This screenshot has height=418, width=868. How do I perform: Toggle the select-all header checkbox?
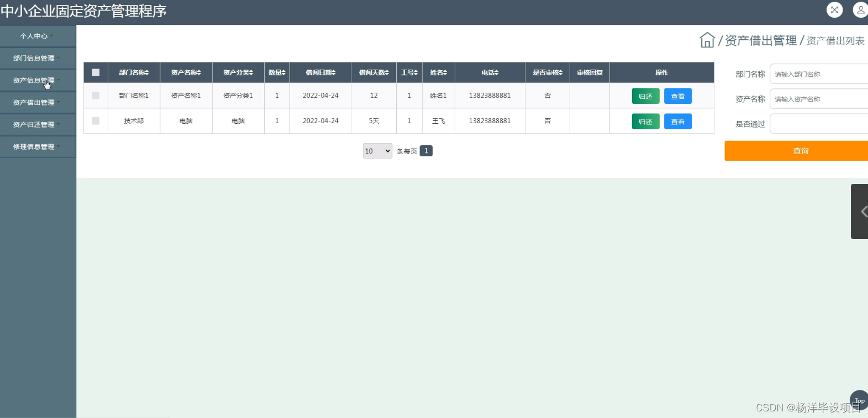tap(96, 72)
